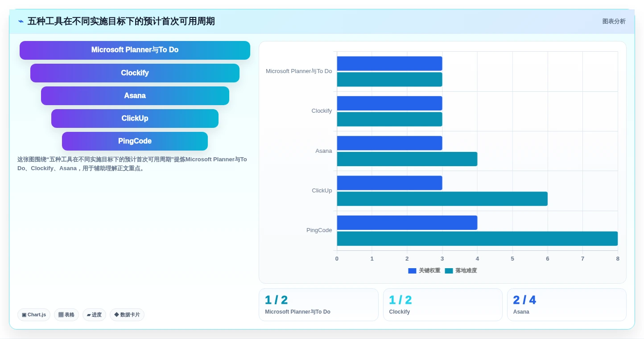Screen dimensions: 644x339
Task: Click the teal 落地难度 bar for ClickUp
Action: tap(442, 199)
